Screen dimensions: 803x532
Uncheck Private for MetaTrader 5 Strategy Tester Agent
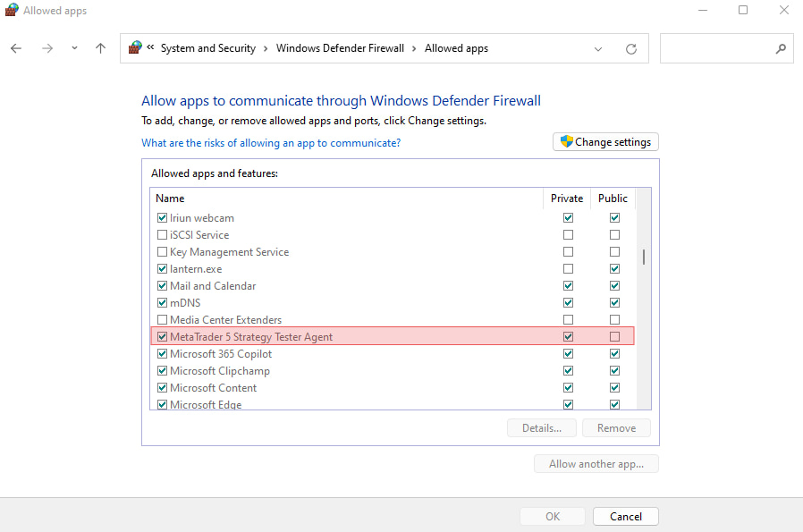(568, 336)
